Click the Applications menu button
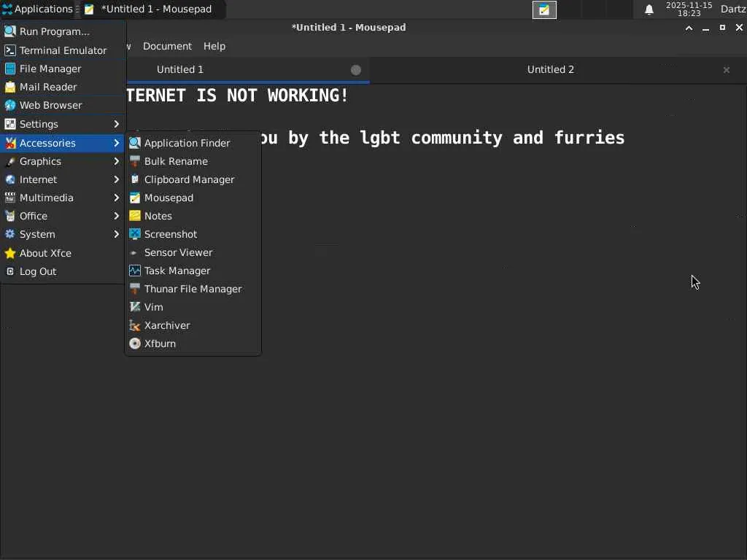This screenshot has width=747, height=560. pos(37,9)
